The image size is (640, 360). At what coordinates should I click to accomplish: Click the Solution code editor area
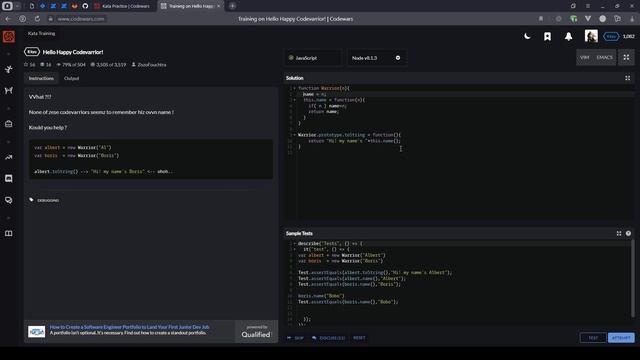pos(459,153)
